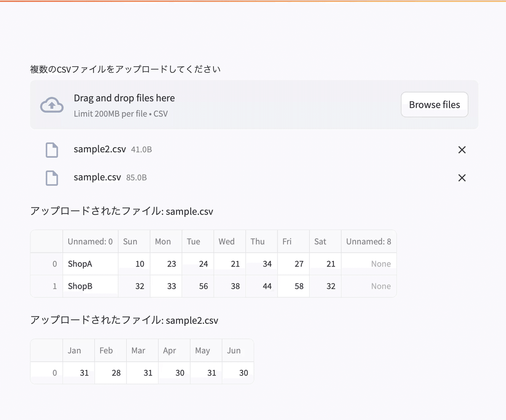Select the Sun column header

[134, 241]
